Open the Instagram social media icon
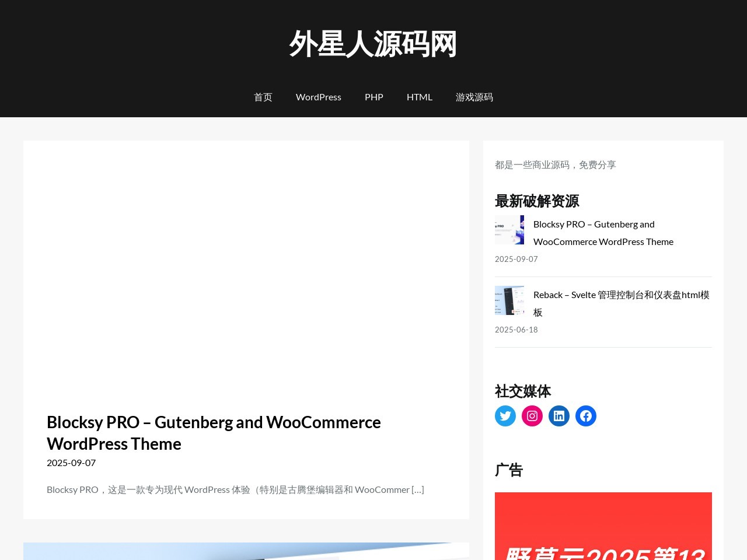 [532, 416]
